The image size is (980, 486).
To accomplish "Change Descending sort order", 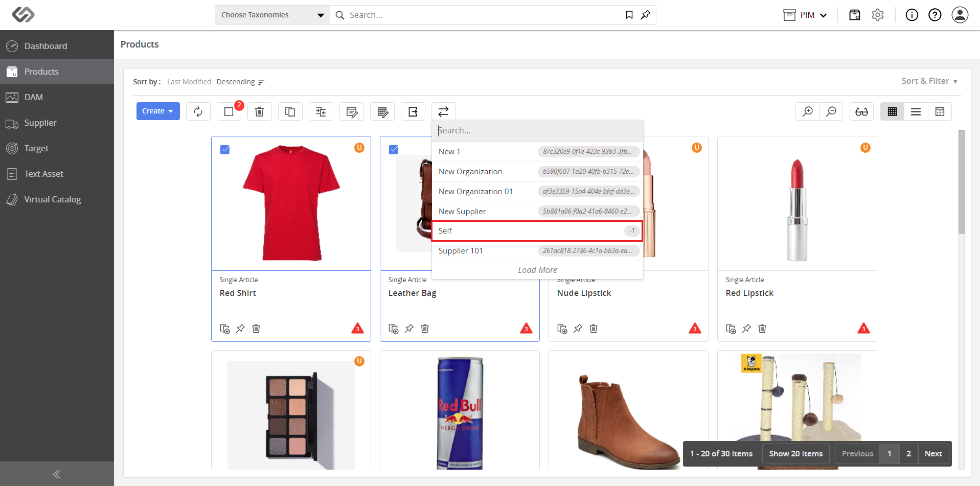I will coord(240,82).
